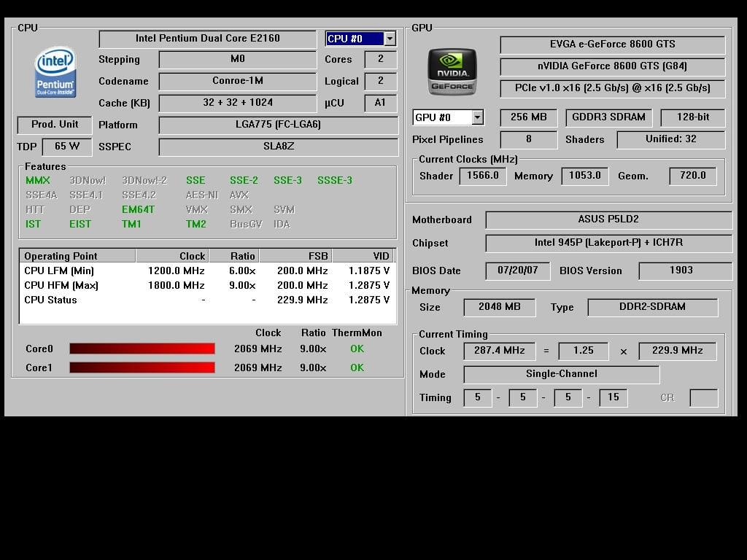Screen dimensions: 747x560
Task: Click the BIOS Date field 07/20/07
Action: (517, 271)
